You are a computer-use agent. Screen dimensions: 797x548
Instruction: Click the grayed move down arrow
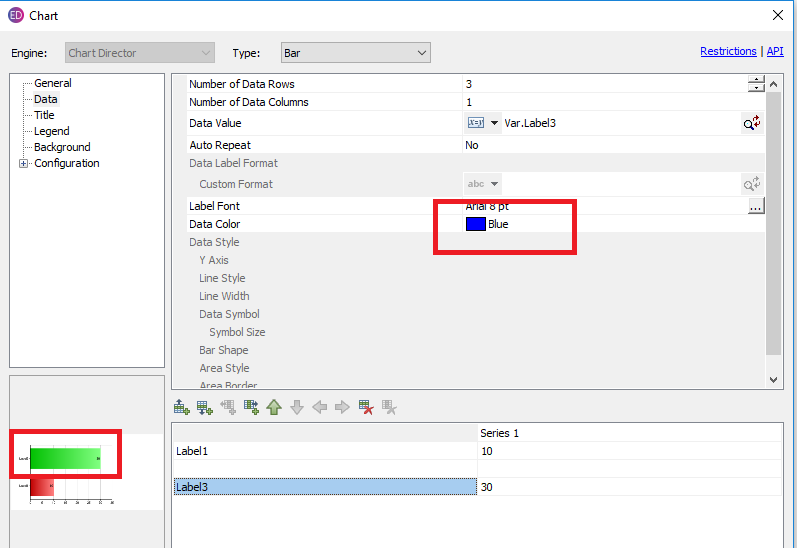point(297,407)
